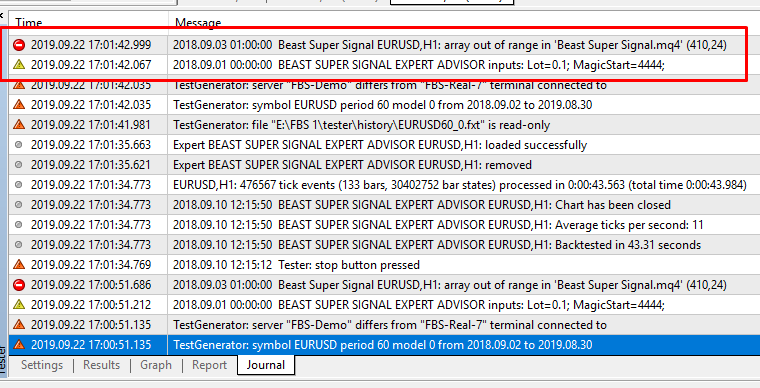This screenshot has height=388, width=760.
Task: Select inputs Lot=0.1 message dated 17:01:42.067
Action: [419, 64]
